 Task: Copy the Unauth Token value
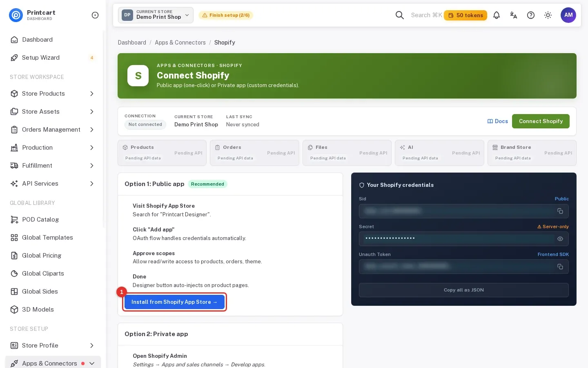560,267
